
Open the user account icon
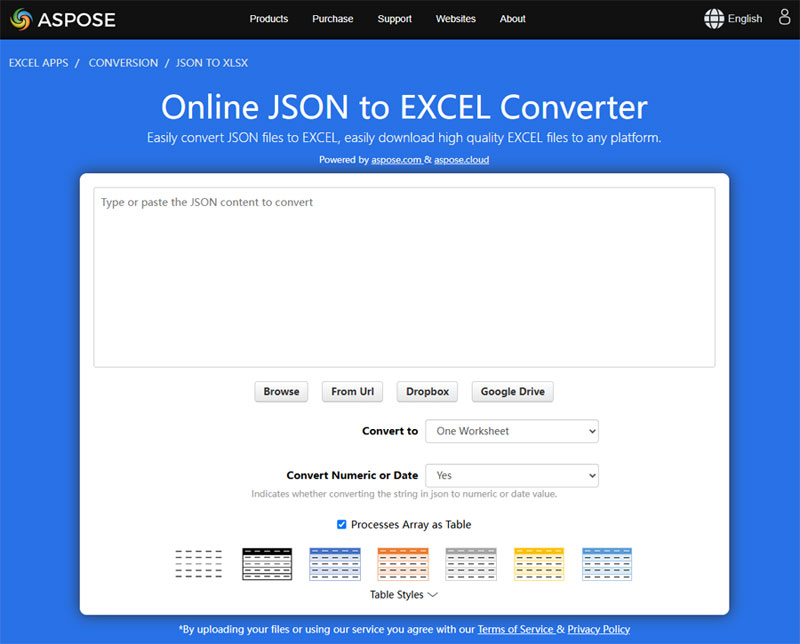(784, 17)
